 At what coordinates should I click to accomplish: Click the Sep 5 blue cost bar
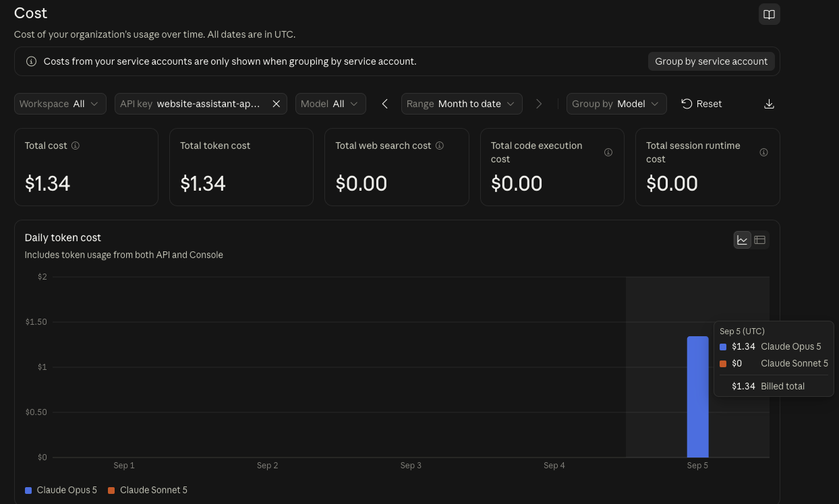[697, 397]
